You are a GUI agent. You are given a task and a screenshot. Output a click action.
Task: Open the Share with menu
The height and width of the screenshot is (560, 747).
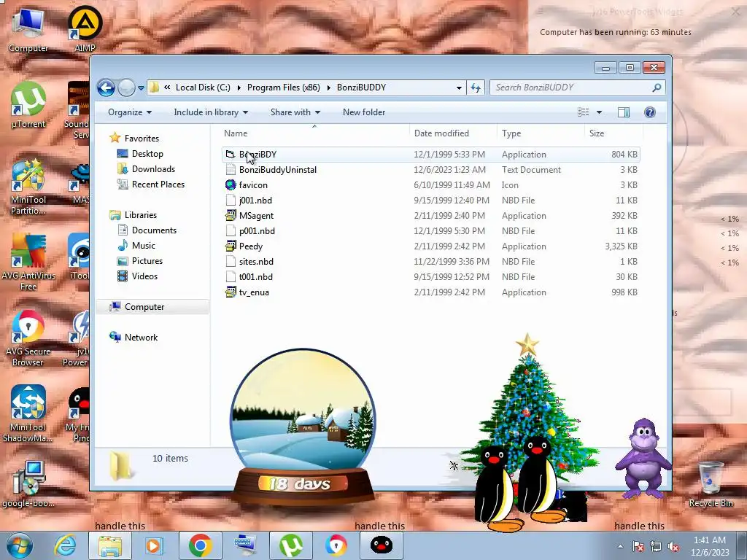coord(295,112)
